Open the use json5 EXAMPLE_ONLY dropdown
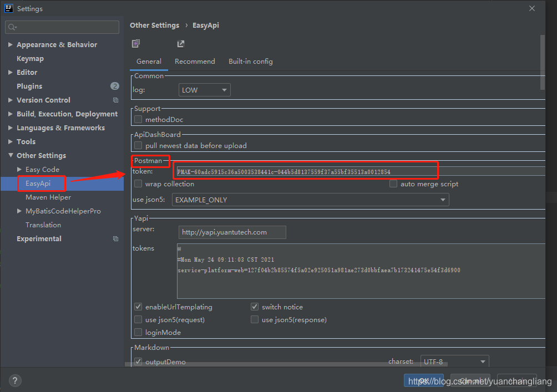The width and height of the screenshot is (557, 392). point(311,200)
